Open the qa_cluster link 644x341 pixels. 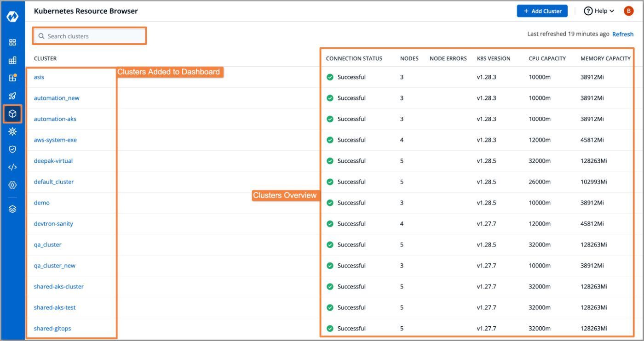click(x=47, y=244)
